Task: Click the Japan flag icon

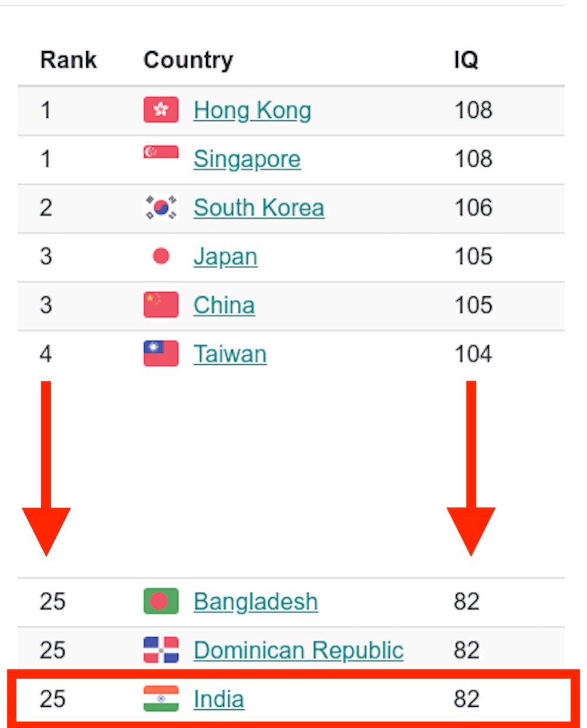Action: click(x=161, y=256)
